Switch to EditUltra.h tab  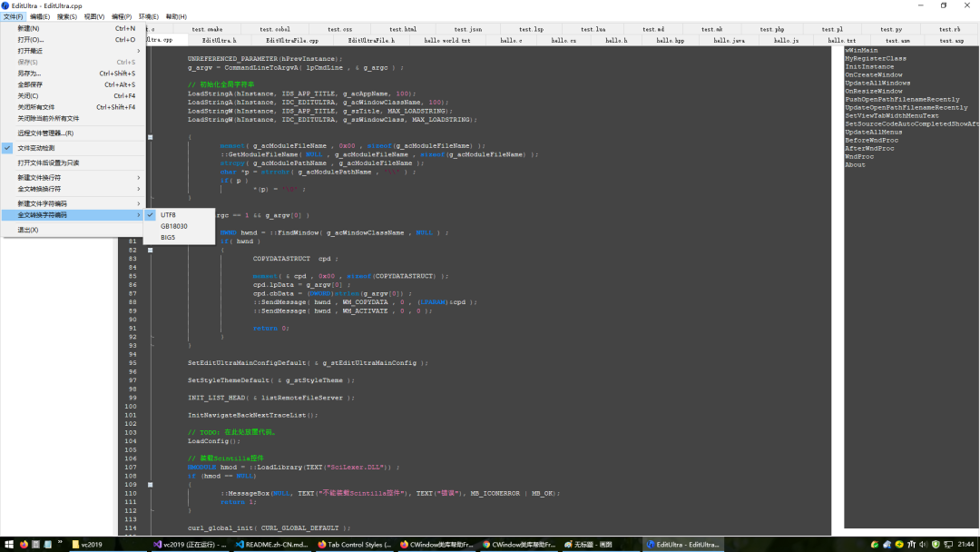click(x=220, y=41)
